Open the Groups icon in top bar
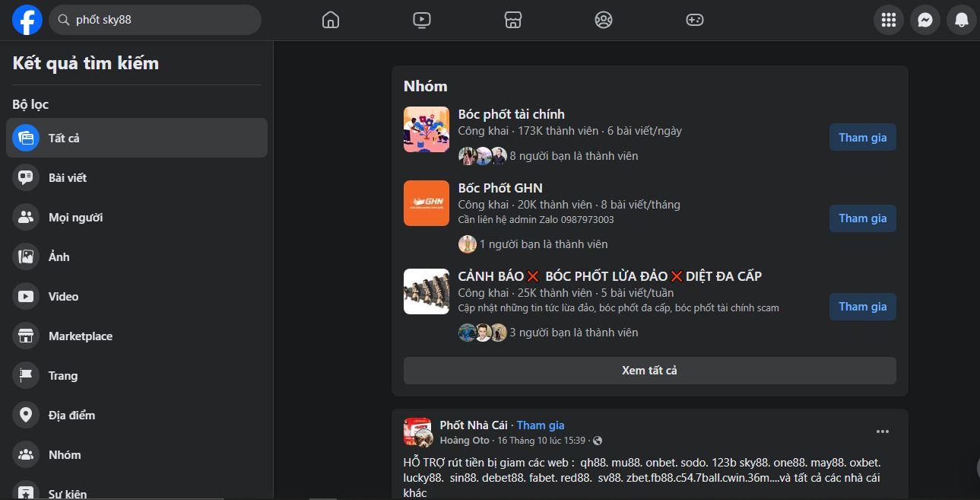 click(x=604, y=20)
